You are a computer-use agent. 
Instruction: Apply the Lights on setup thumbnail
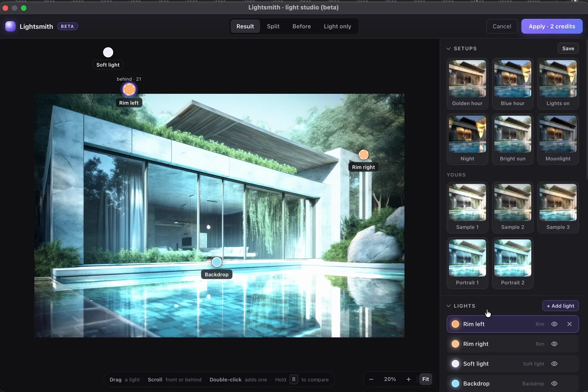558,84
